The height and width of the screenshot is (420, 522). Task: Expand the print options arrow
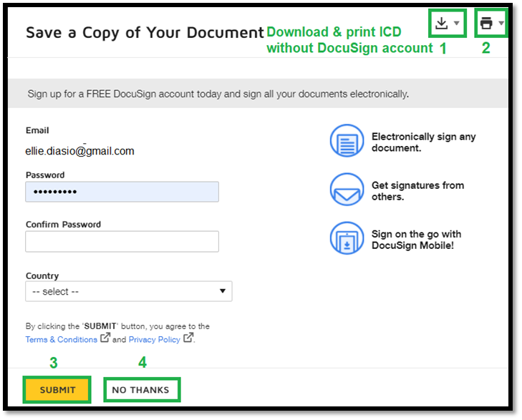click(x=501, y=23)
